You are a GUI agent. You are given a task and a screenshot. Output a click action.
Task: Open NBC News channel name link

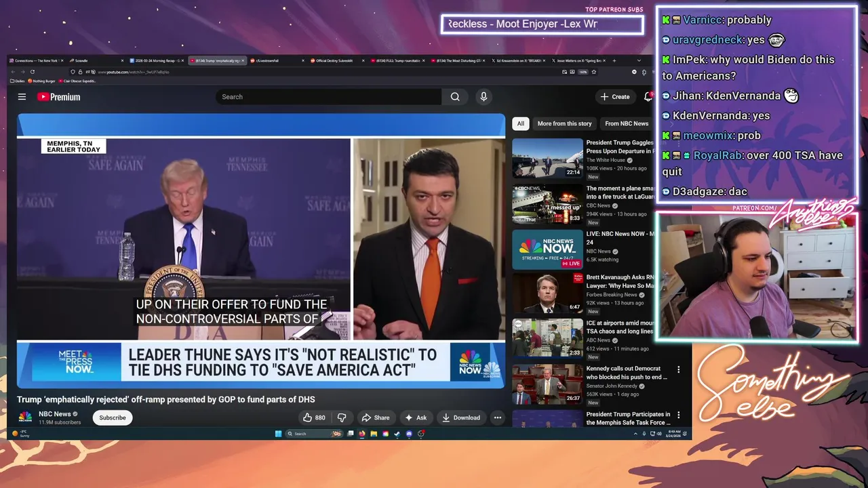coord(55,414)
